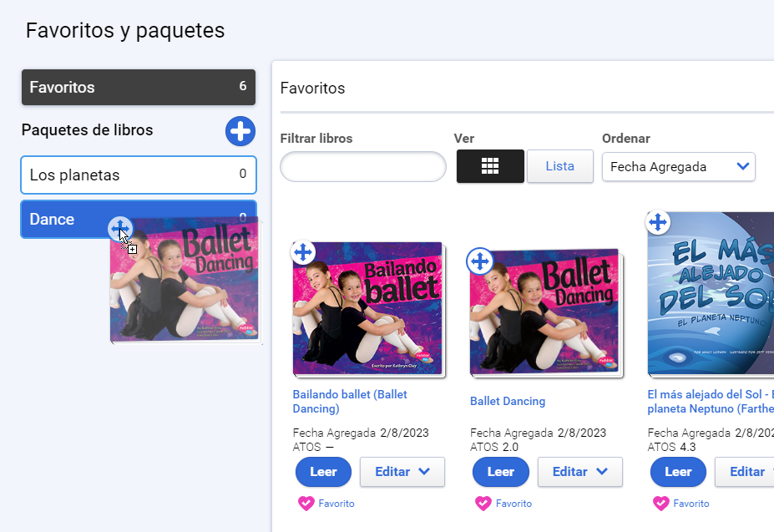Add a new book package with plus icon
This screenshot has width=774, height=532.
pyautogui.click(x=240, y=131)
